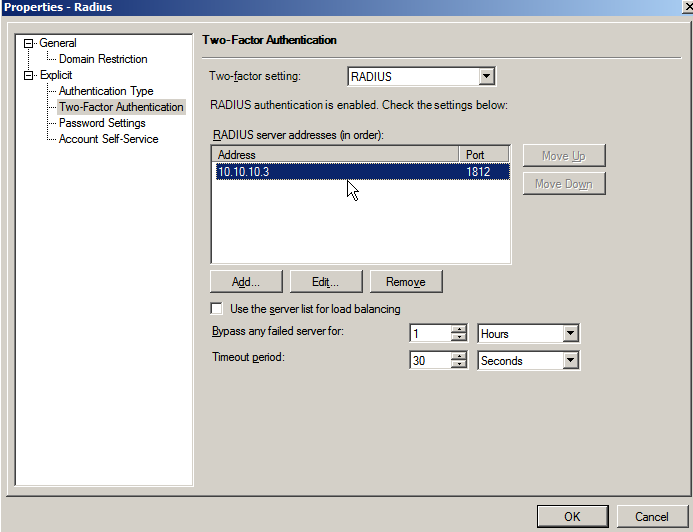Remove the selected RADIUS server
This screenshot has height=532, width=693.
tap(406, 281)
